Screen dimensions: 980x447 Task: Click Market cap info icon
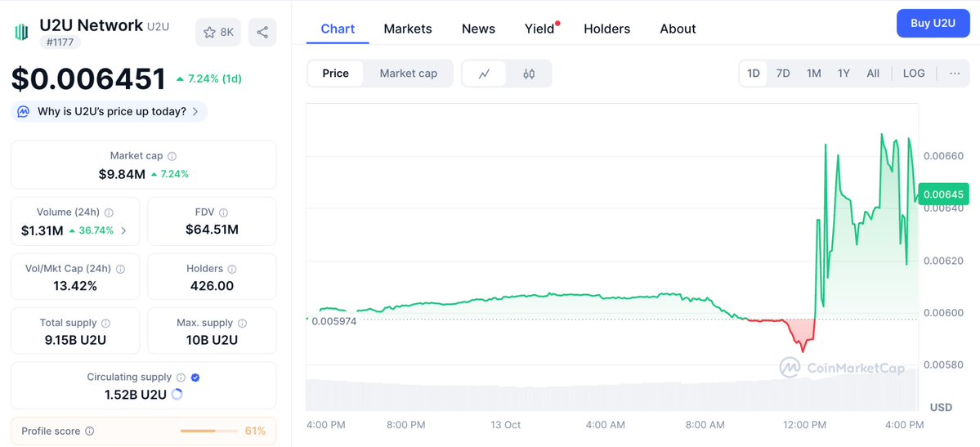click(172, 156)
